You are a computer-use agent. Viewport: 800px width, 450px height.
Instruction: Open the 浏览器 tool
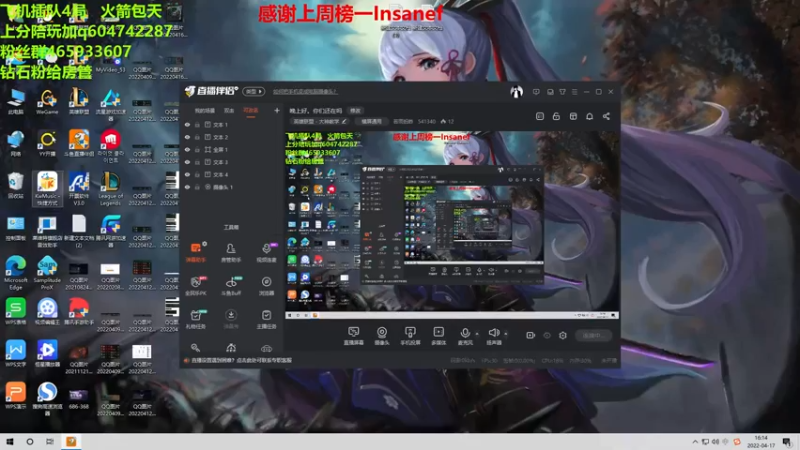click(266, 286)
